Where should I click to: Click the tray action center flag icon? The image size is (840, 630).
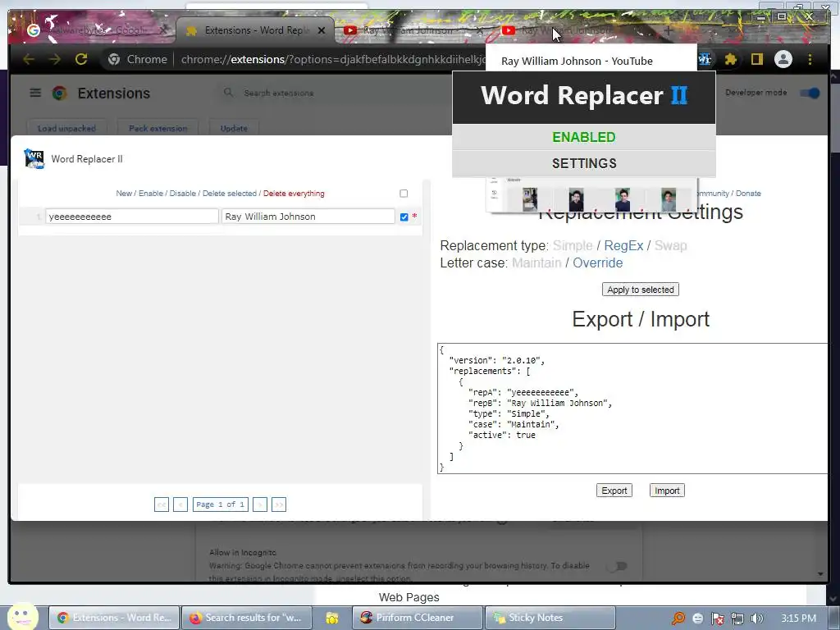point(717,619)
